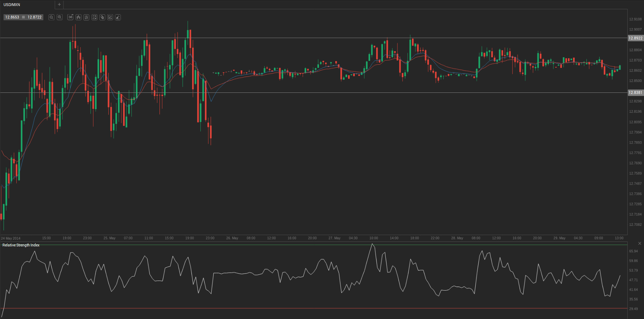Image resolution: width=644 pixels, height=319 pixels.
Task: Select the eraser tool icon
Action: [118, 17]
